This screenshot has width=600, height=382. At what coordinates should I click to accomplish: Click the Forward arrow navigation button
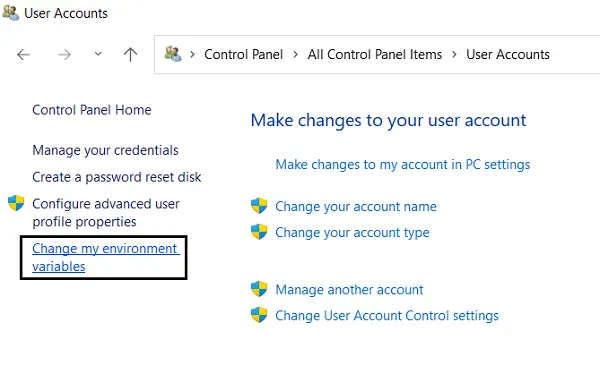64,55
